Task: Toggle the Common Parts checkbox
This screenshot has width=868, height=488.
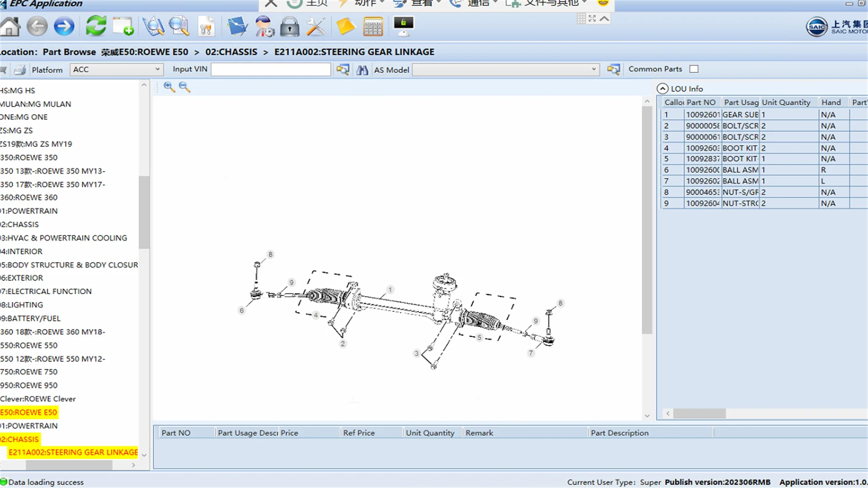Action: (693, 69)
